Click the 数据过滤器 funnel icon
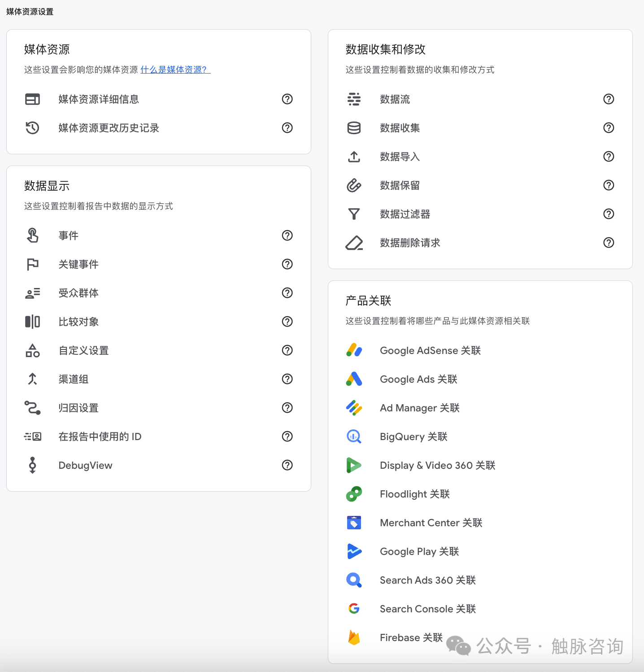The image size is (644, 672). pyautogui.click(x=354, y=214)
